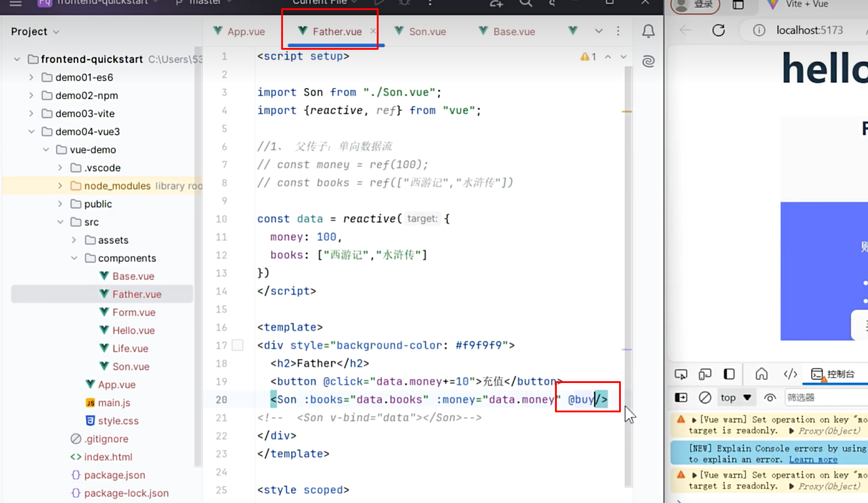Click the localhost:5173 address bar

pos(809,30)
